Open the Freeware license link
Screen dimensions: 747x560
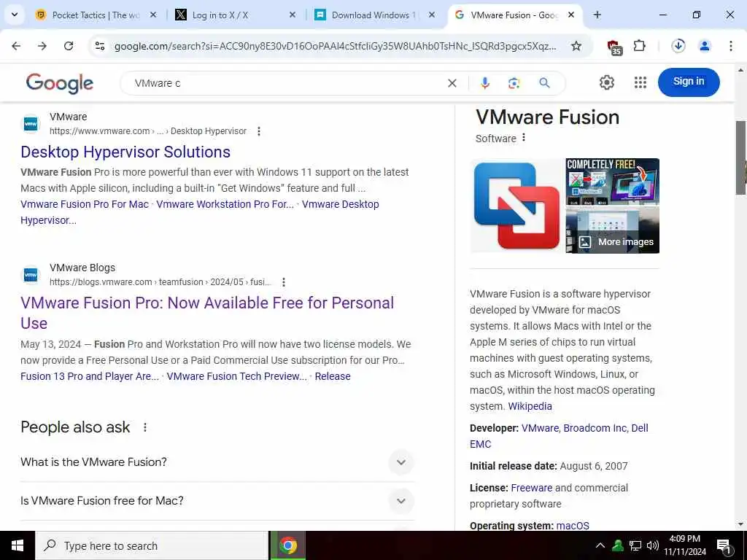point(532,488)
